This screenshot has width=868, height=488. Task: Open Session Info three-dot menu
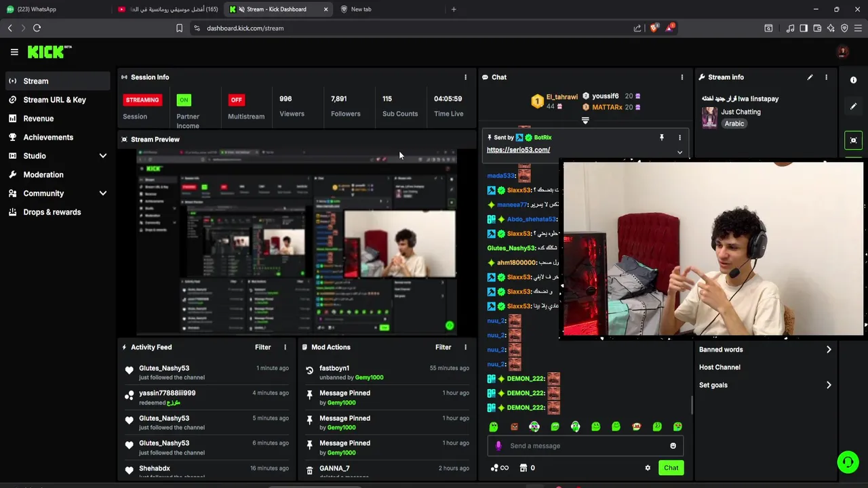pyautogui.click(x=465, y=77)
